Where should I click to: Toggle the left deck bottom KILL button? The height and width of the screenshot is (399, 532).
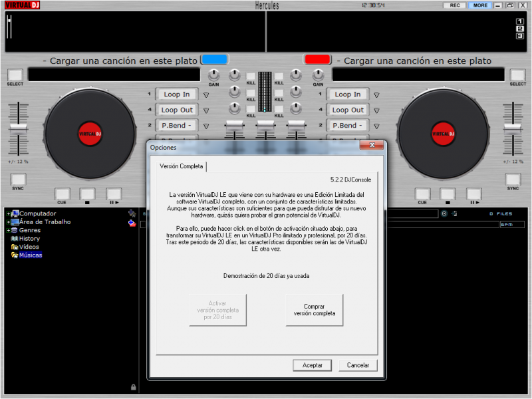pyautogui.click(x=251, y=109)
